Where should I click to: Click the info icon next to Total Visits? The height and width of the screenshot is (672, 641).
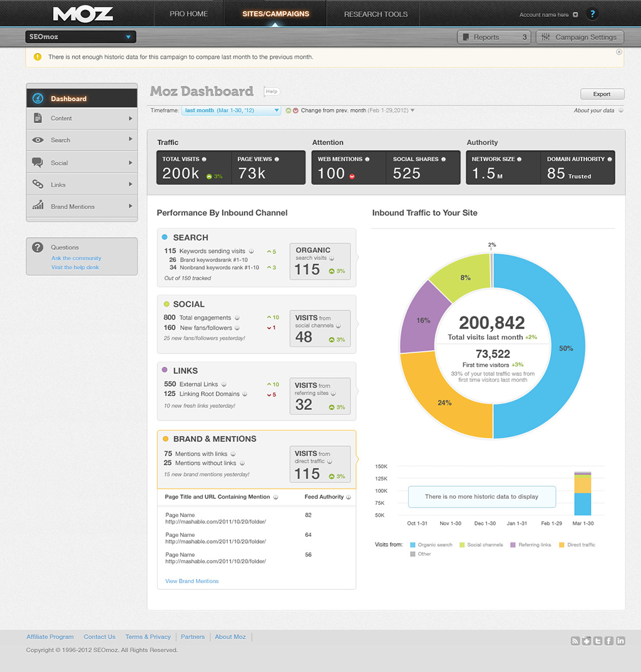coord(204,159)
